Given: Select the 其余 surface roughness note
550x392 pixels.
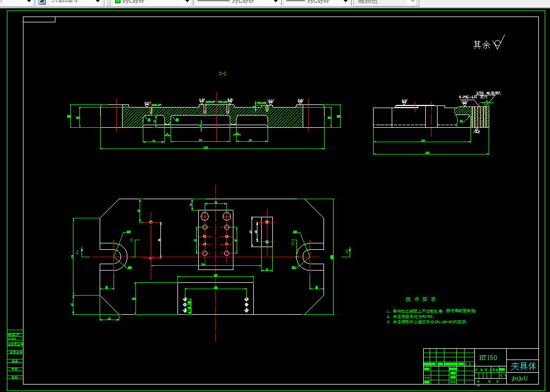Looking at the screenshot, I should pyautogui.click(x=489, y=43).
